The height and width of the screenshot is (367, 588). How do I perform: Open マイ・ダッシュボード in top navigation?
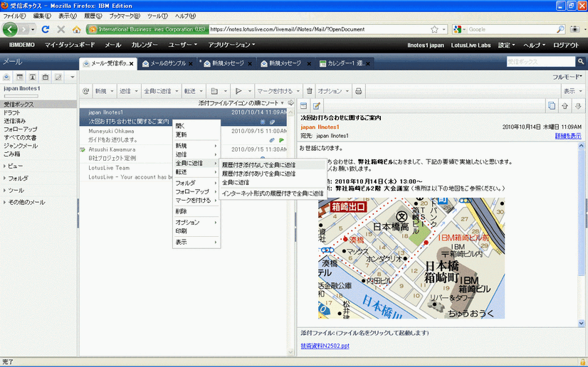[70, 45]
